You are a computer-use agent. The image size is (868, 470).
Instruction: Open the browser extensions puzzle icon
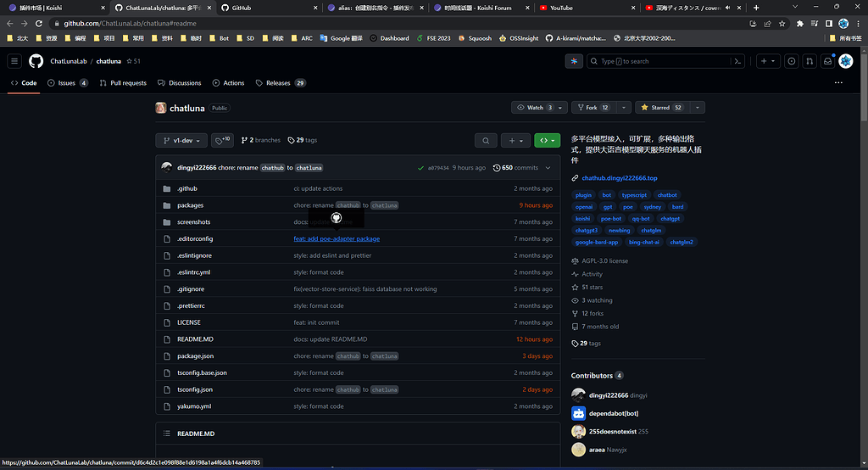point(800,23)
